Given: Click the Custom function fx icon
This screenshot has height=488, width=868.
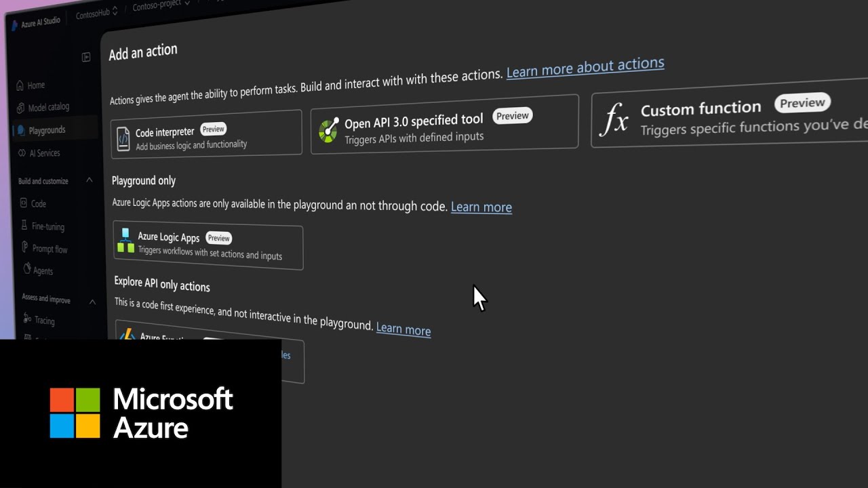Looking at the screenshot, I should (615, 119).
